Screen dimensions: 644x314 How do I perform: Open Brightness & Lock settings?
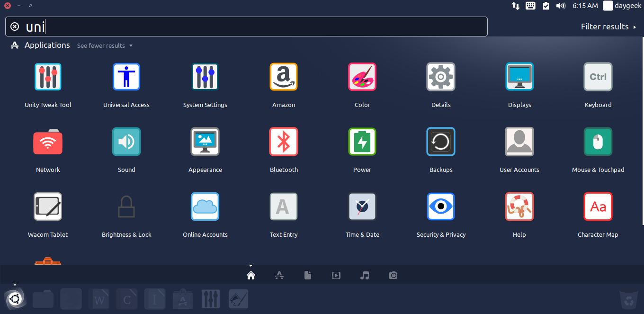pyautogui.click(x=126, y=206)
